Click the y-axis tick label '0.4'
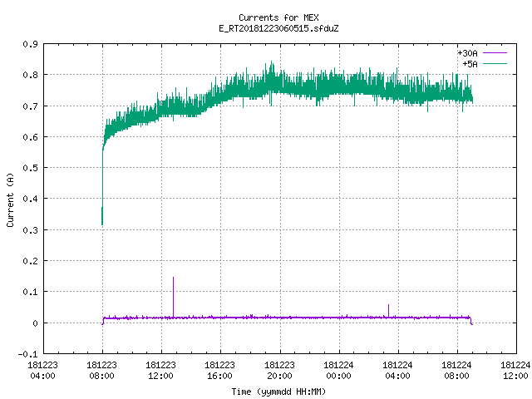Image resolution: width=532 pixels, height=399 pixels. pos(30,199)
